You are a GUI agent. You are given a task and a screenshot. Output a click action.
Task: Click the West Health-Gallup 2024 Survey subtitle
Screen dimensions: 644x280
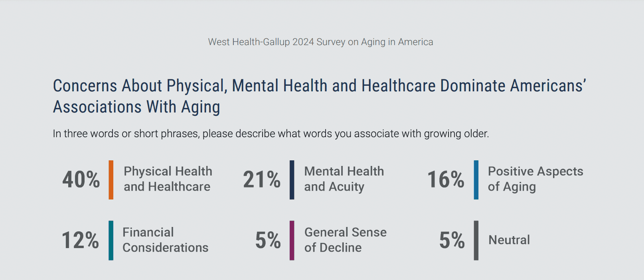[320, 42]
